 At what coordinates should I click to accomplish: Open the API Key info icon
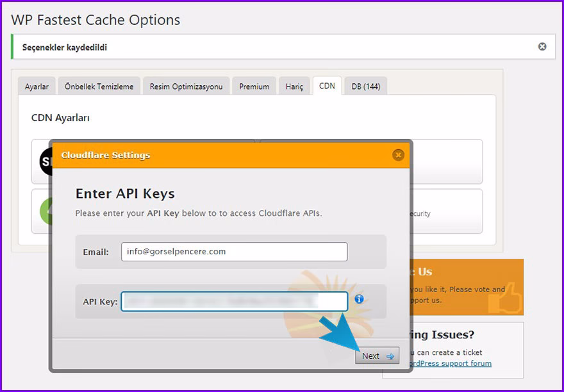pos(359,299)
